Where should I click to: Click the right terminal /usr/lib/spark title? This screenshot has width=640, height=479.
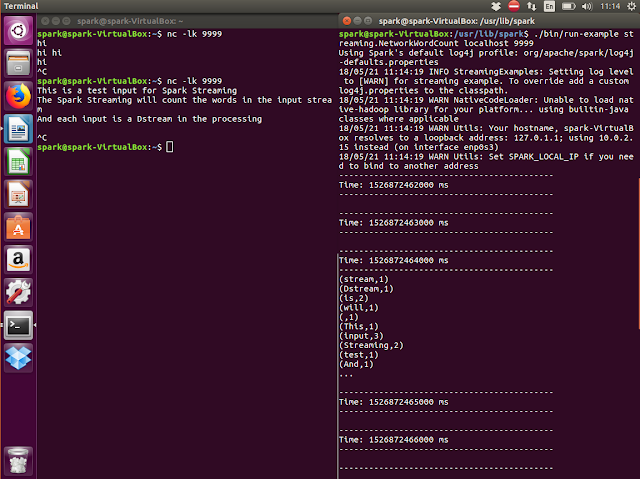pos(457,21)
